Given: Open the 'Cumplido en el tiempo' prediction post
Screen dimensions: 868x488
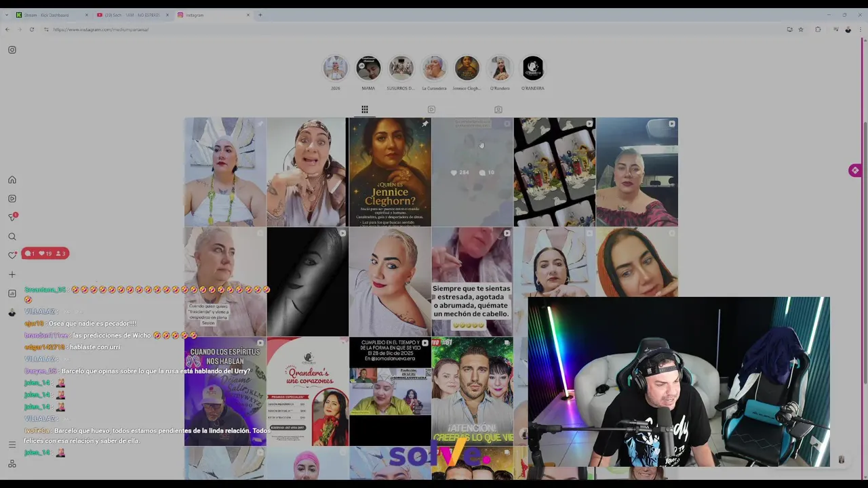Looking at the screenshot, I should [390, 392].
